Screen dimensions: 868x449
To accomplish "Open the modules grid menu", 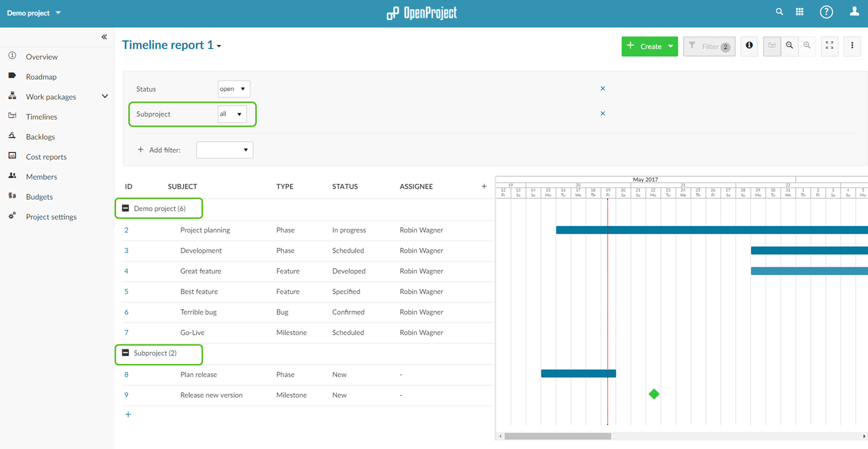I will click(799, 12).
